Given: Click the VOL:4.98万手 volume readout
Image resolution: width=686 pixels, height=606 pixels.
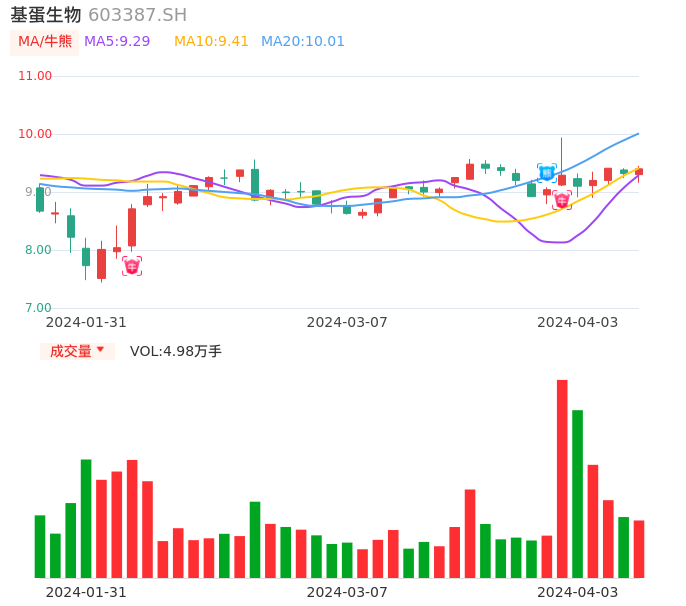Looking at the screenshot, I should pyautogui.click(x=176, y=351).
